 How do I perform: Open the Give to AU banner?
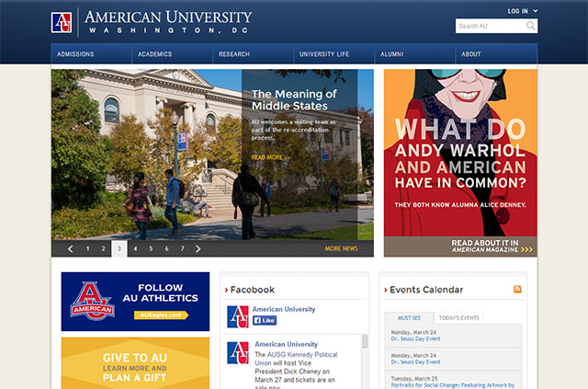pos(135,363)
